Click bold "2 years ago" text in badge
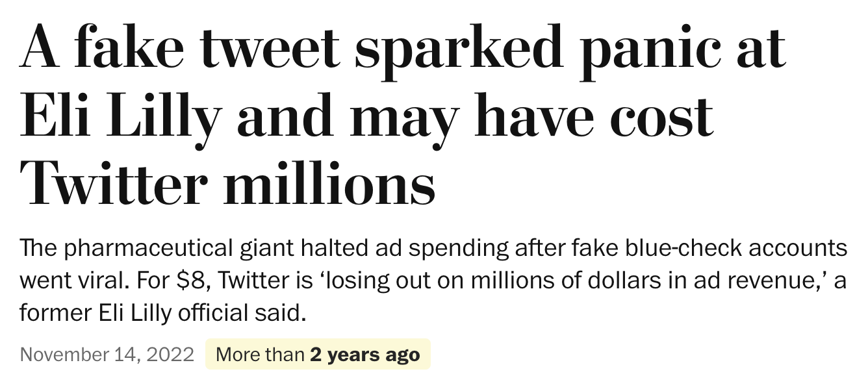 click(365, 355)
